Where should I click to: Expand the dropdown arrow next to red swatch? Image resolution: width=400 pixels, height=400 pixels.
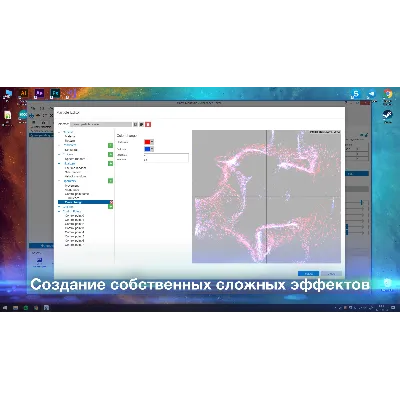click(x=152, y=142)
